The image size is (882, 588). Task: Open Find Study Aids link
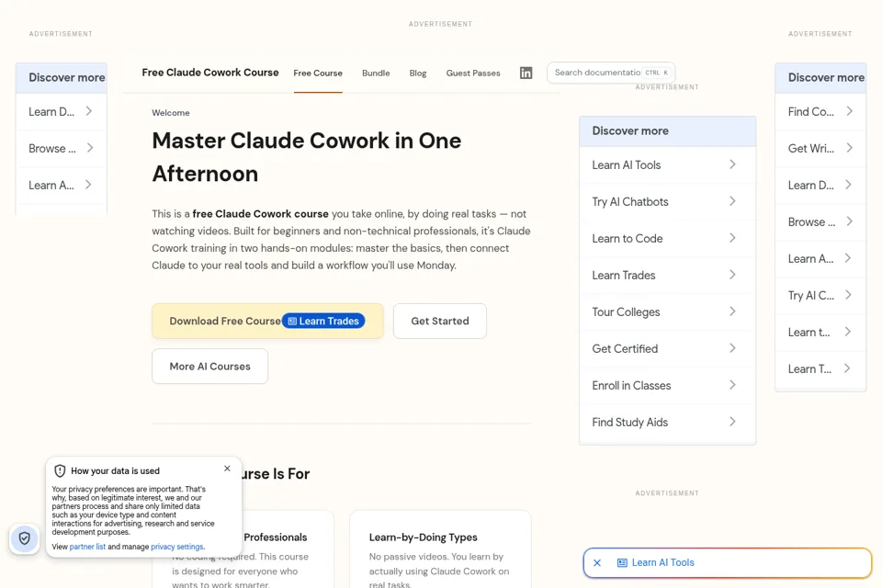(x=629, y=422)
